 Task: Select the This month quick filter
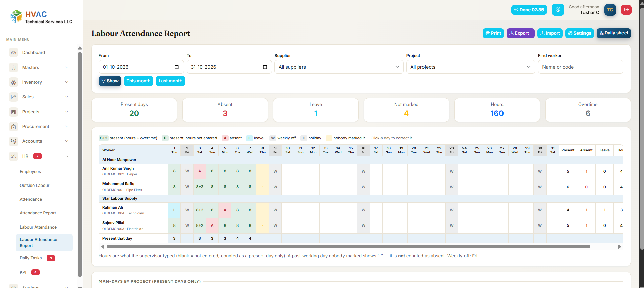coord(138,81)
